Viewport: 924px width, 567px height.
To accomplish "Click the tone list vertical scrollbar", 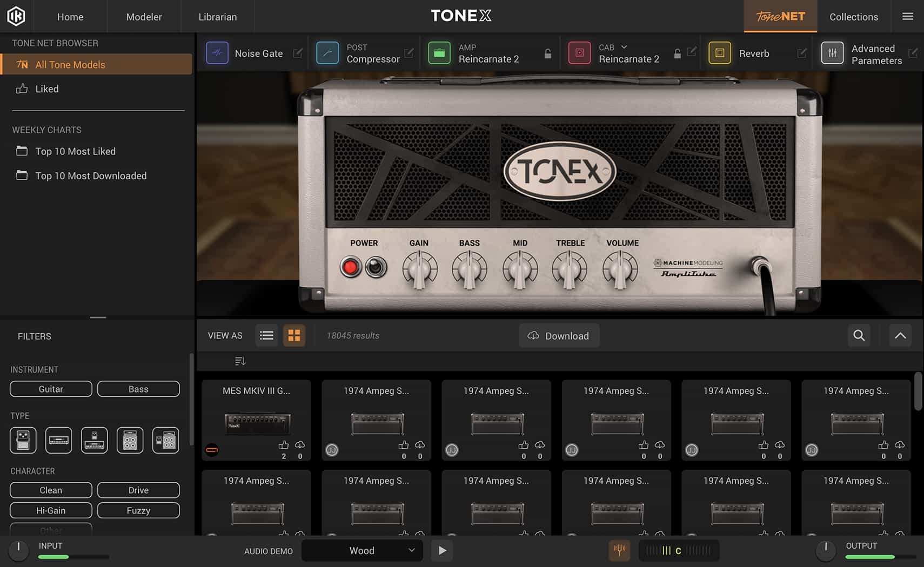I will coord(918,391).
